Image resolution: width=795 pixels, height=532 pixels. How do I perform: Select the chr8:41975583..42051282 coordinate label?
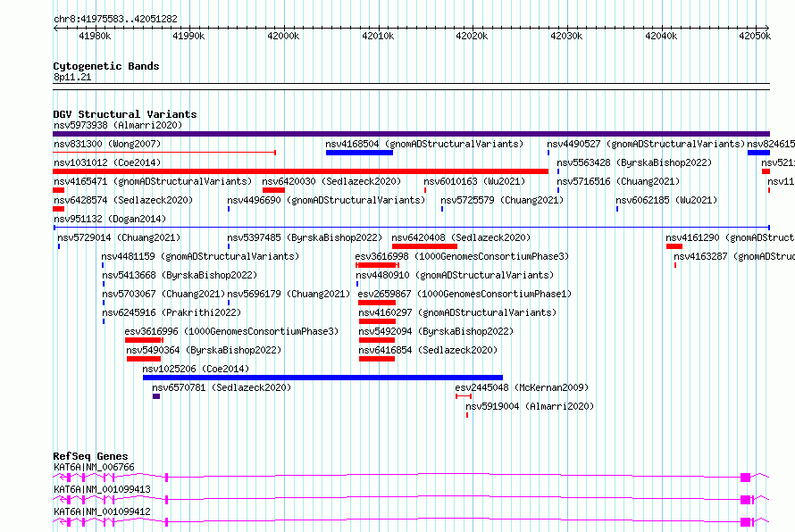pyautogui.click(x=115, y=20)
